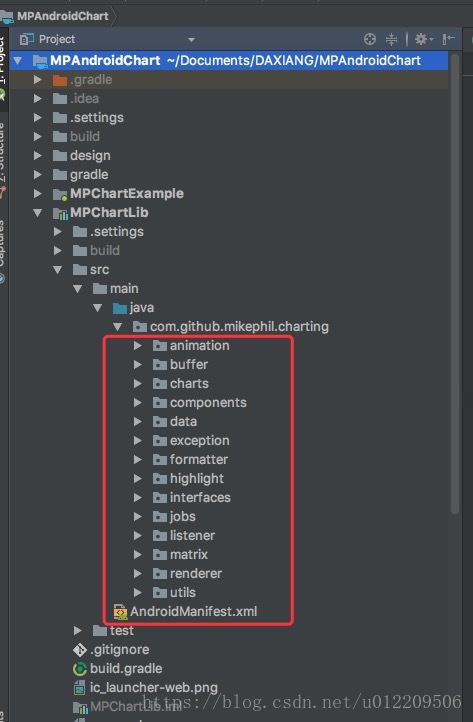Click the interfaces package folder icon
Viewport: 473px width, 722px height.
pyautogui.click(x=160, y=498)
